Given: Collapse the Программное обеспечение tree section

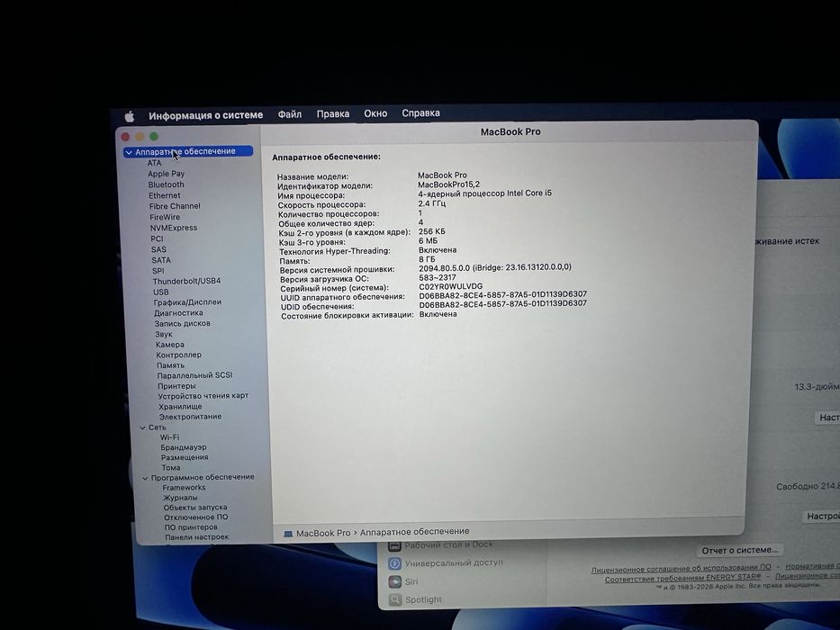Looking at the screenshot, I should pos(145,478).
